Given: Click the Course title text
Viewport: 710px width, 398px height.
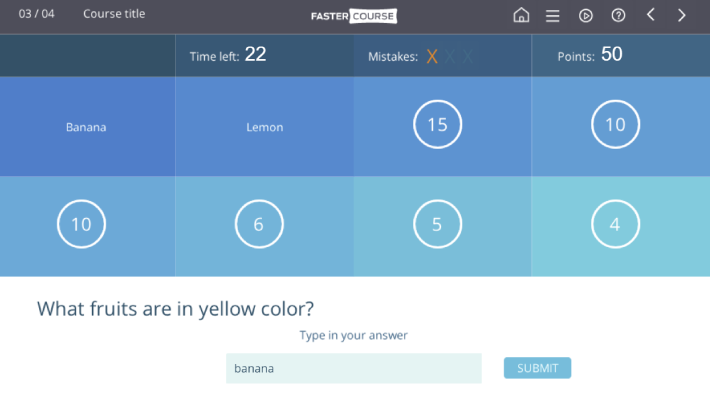Looking at the screenshot, I should tap(114, 14).
